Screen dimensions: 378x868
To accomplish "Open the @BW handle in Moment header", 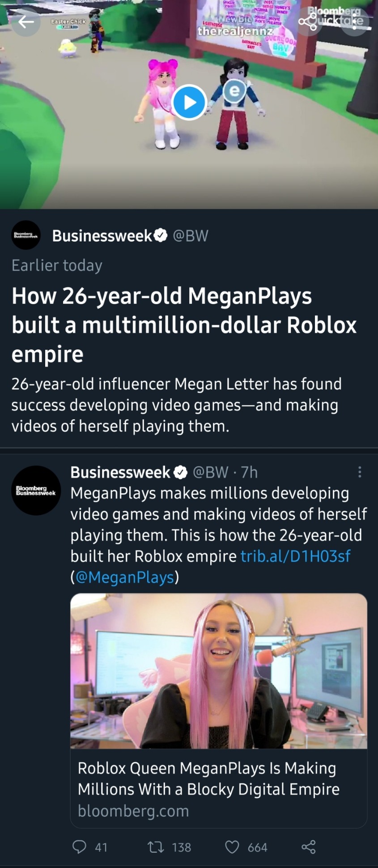I will point(191,236).
